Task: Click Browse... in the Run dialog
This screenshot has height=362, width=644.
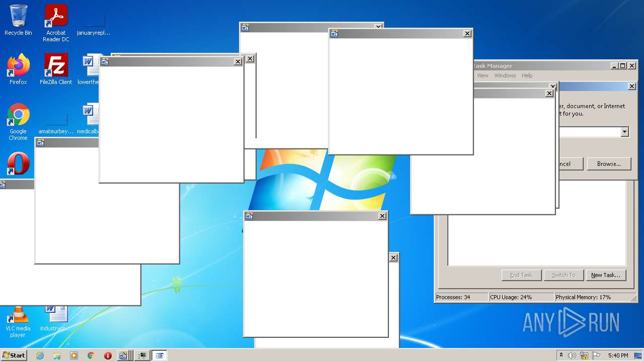Action: tap(609, 164)
